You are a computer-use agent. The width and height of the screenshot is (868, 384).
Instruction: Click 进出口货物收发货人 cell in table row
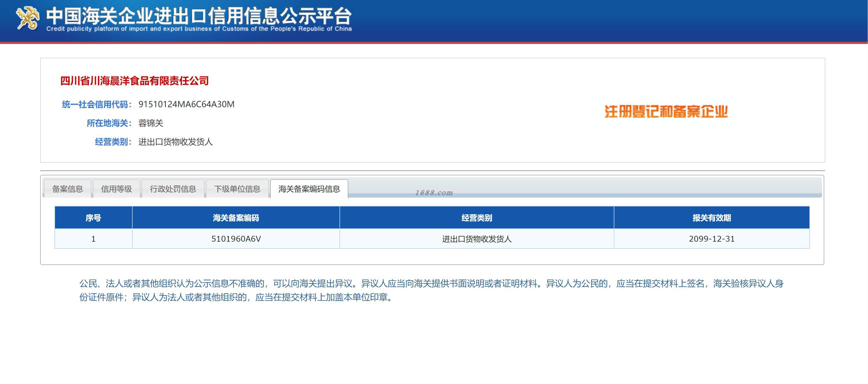click(477, 239)
